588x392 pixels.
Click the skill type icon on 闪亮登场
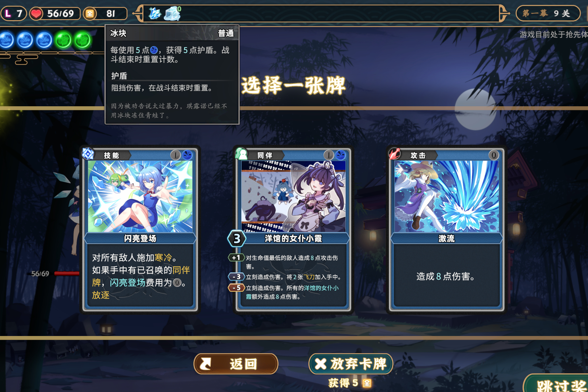(x=88, y=154)
